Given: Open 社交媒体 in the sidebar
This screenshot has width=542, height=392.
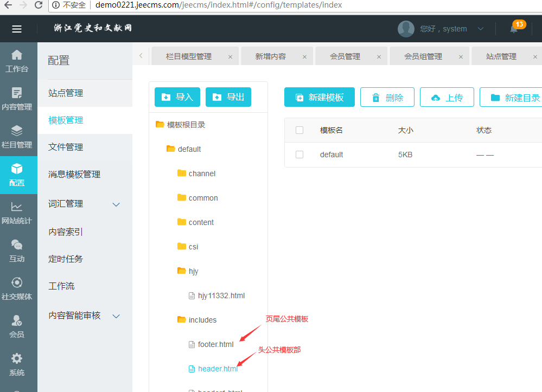Looking at the screenshot, I should click(17, 289).
